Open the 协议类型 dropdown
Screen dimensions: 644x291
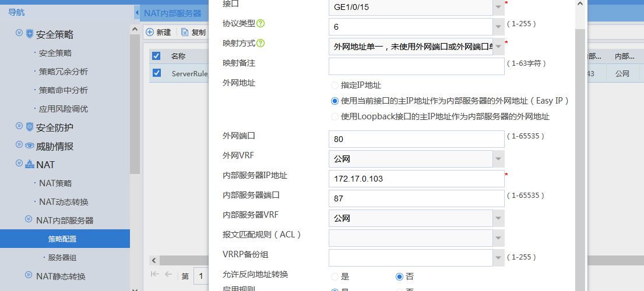(499, 27)
